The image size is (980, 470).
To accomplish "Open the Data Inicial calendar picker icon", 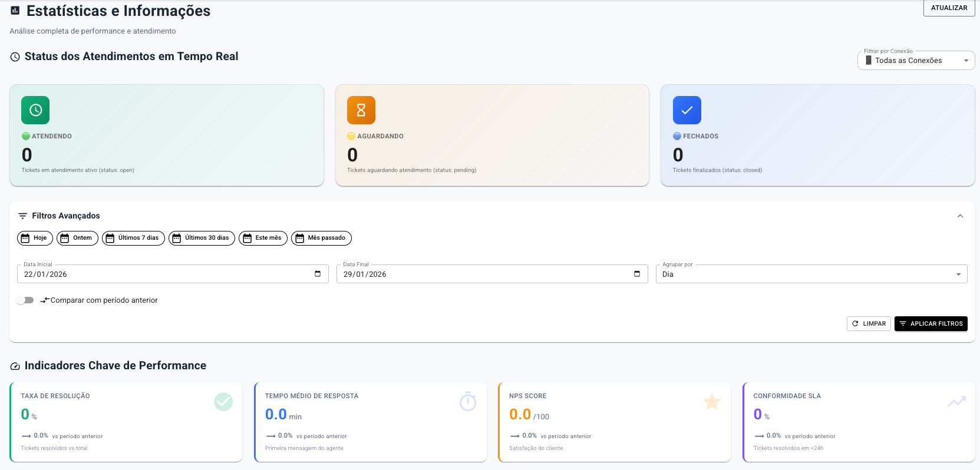I will [318, 274].
